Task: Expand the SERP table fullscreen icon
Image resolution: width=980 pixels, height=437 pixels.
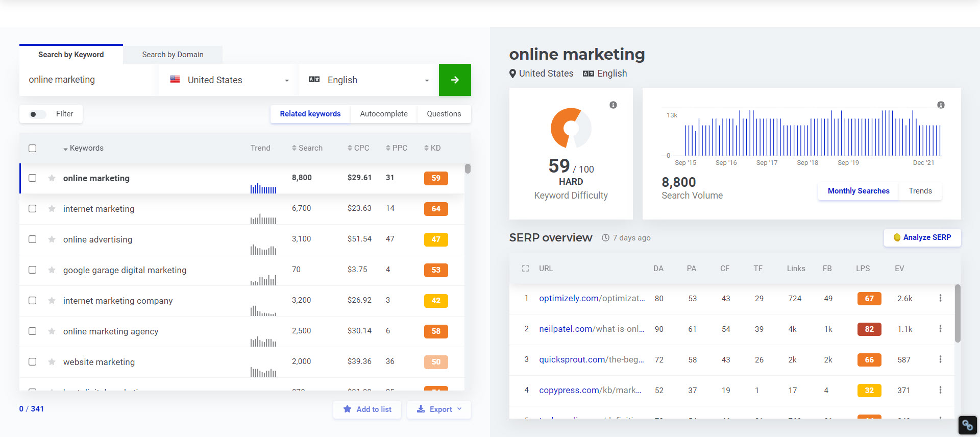Action: (x=525, y=269)
